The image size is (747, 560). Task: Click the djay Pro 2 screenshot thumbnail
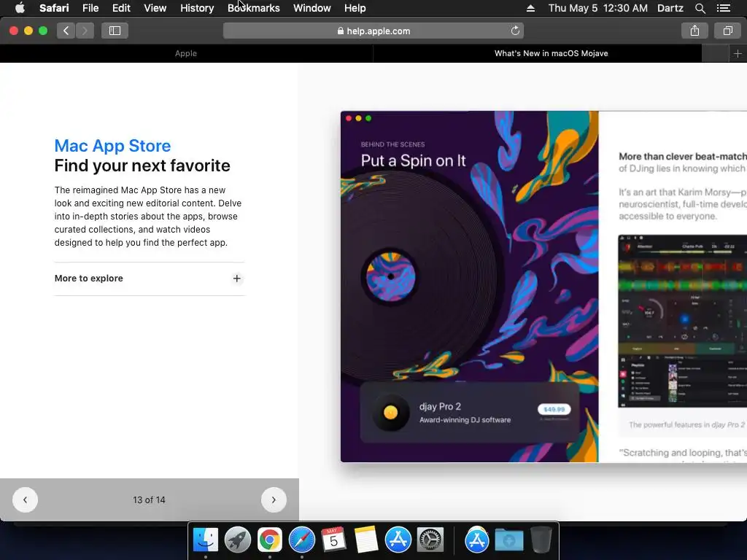682,322
